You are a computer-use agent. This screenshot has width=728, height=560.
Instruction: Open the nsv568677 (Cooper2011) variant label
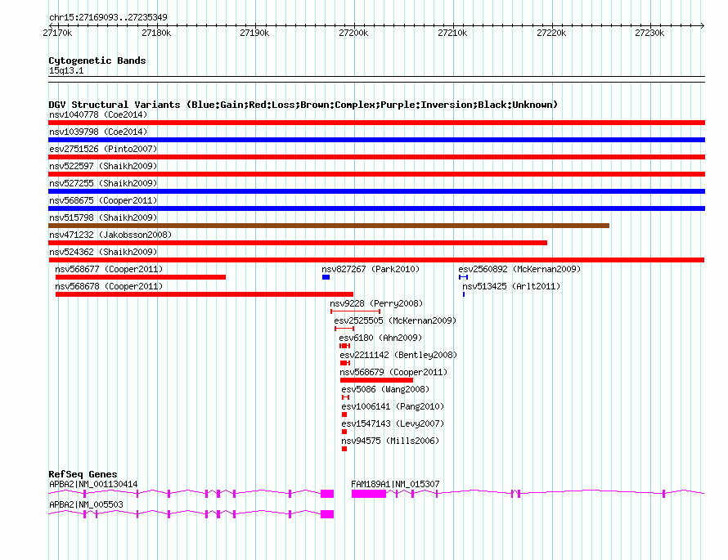coord(109,269)
